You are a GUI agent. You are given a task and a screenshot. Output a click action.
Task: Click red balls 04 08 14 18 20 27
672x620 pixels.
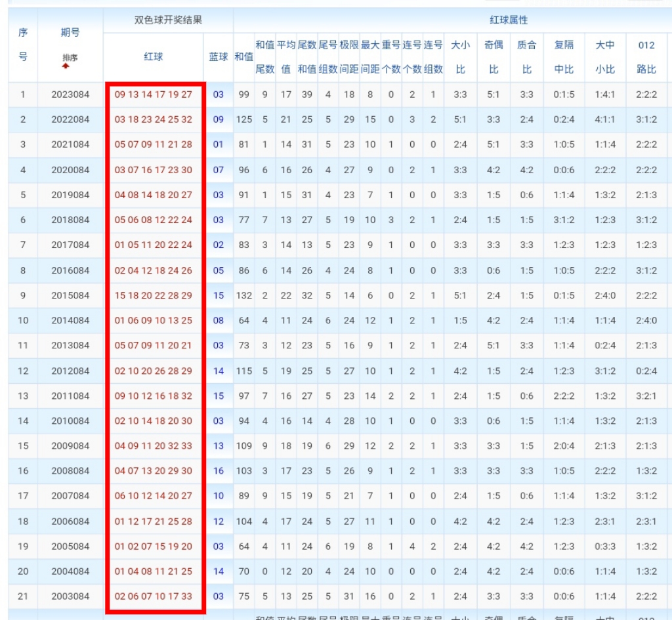click(x=154, y=194)
